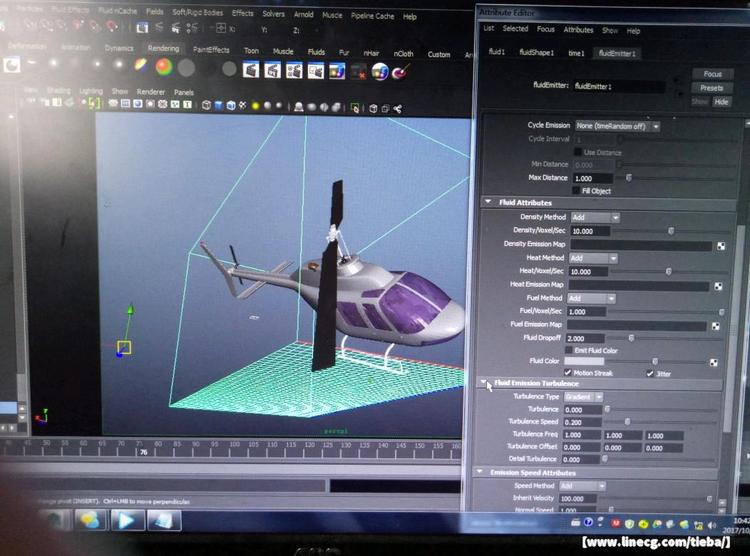
Task: Click the Hide button in Attribute Editor
Action: coord(721,101)
